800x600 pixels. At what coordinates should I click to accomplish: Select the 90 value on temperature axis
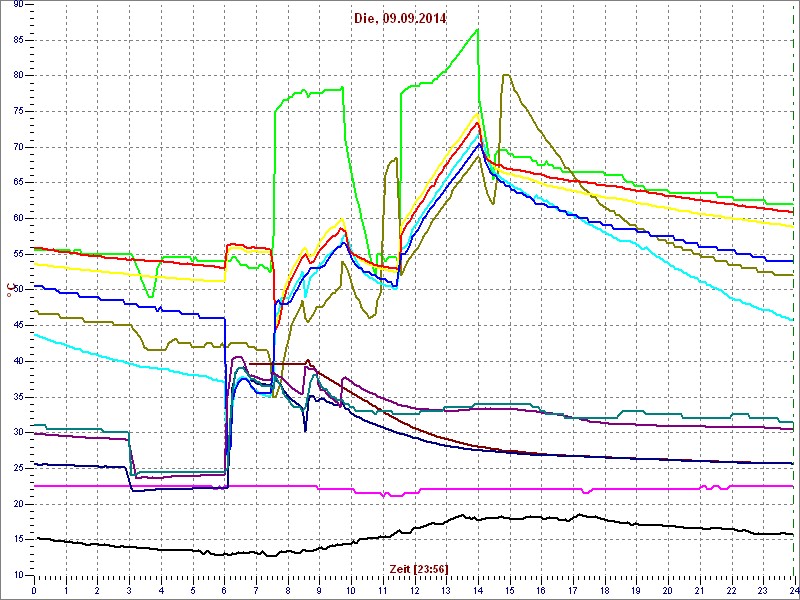(x=18, y=4)
